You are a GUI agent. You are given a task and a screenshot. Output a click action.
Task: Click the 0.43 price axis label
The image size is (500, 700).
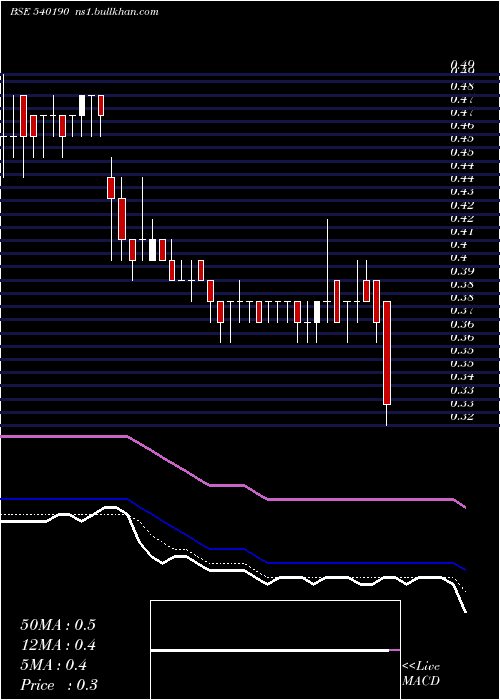point(462,192)
